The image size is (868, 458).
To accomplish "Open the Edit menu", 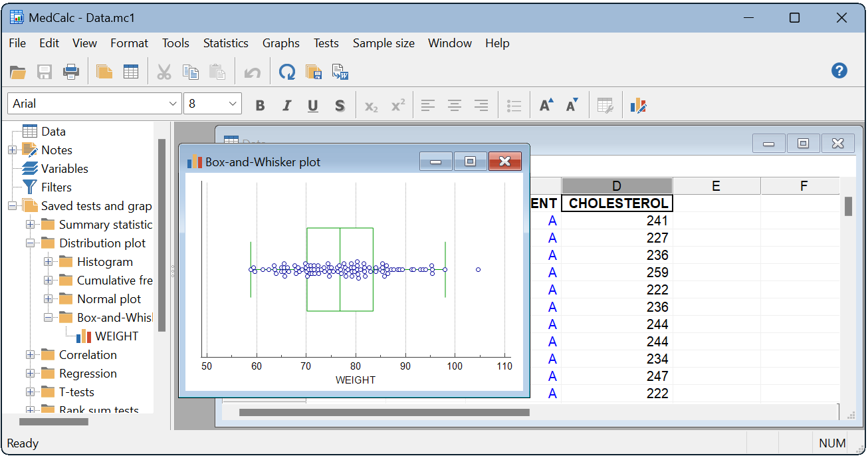I will (49, 43).
